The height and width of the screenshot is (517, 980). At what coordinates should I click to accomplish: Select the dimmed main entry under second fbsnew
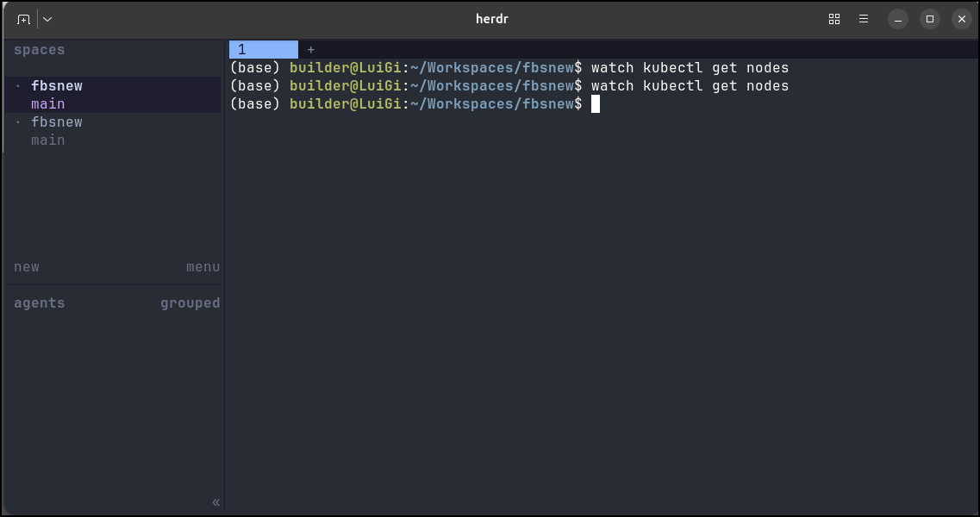click(48, 140)
